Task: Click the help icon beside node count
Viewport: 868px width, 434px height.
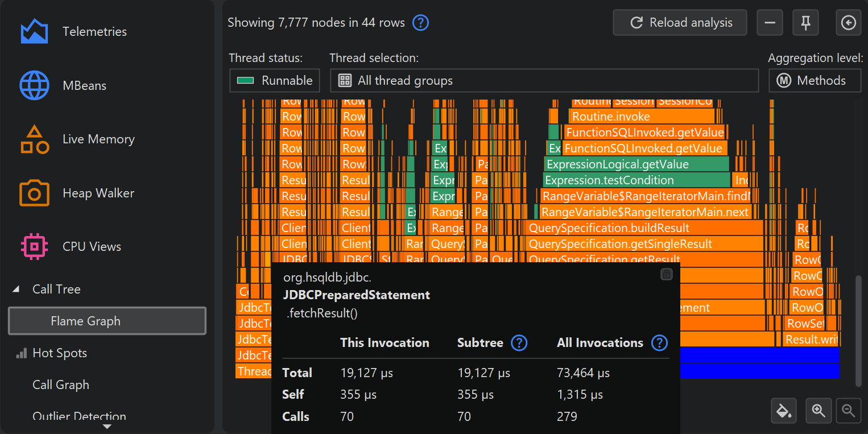Action: pos(420,23)
